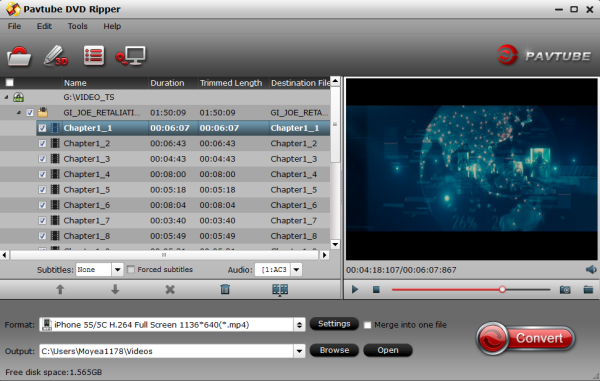Viewport: 600px width, 381px height.
Task: Click the preview seek slider handle
Action: [502, 290]
